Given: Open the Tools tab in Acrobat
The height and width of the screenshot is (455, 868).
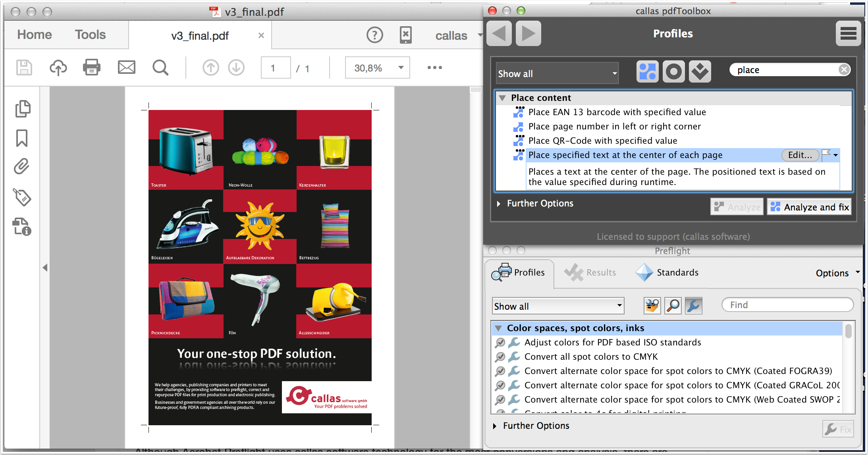Looking at the screenshot, I should (90, 35).
